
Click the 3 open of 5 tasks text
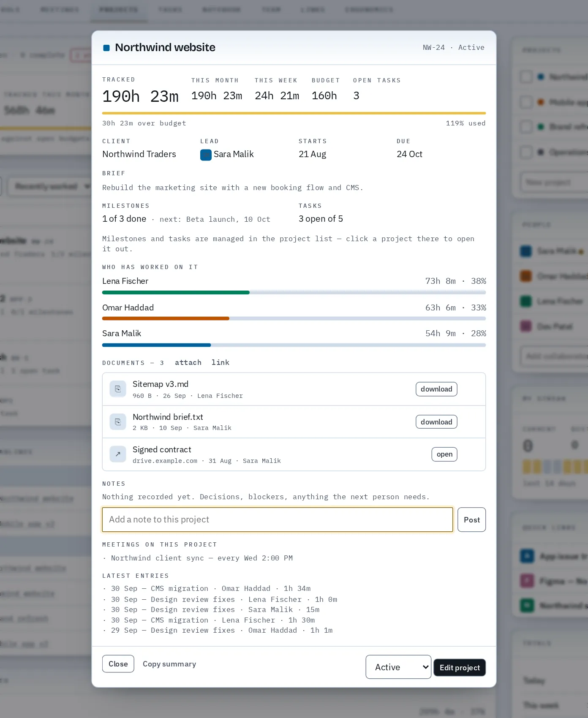(321, 219)
